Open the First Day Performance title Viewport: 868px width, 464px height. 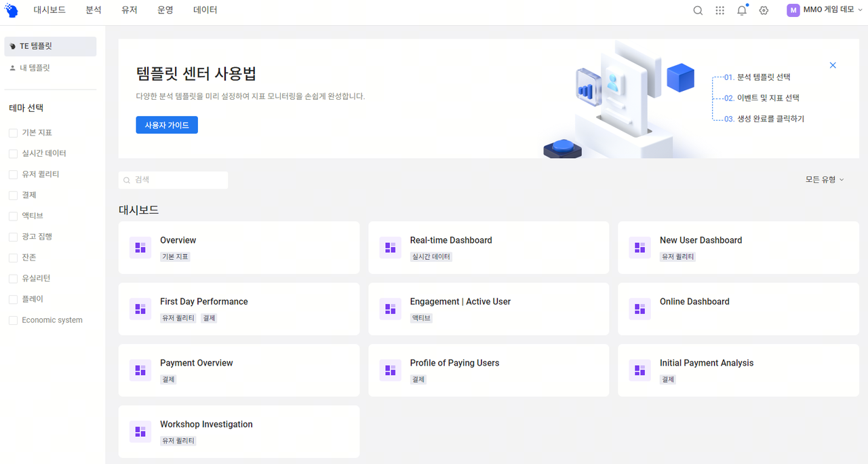click(204, 301)
